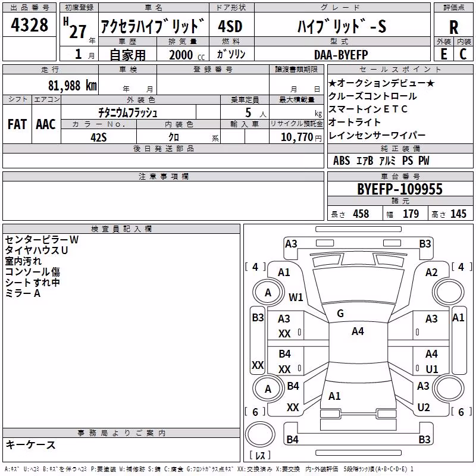The image size is (476, 476).
Task: Click the windshield G mark on diagram
Action: click(x=340, y=314)
